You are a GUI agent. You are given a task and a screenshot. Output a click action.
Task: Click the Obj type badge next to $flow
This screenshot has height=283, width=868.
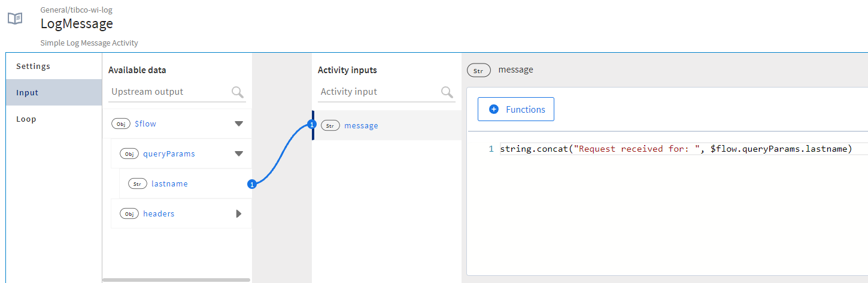pyautogui.click(x=121, y=124)
